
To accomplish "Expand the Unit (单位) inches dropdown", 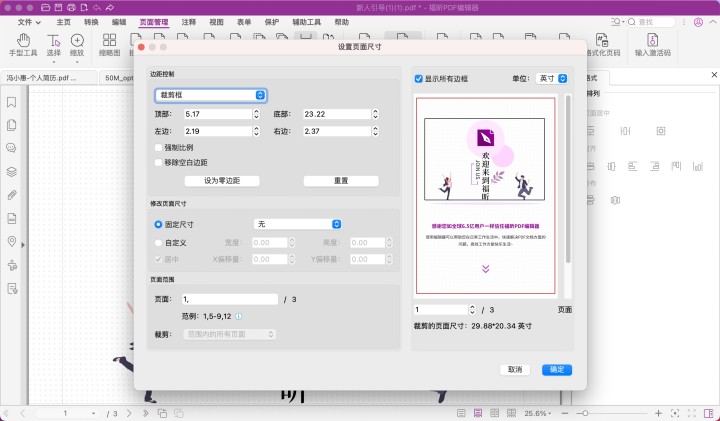I will 551,78.
